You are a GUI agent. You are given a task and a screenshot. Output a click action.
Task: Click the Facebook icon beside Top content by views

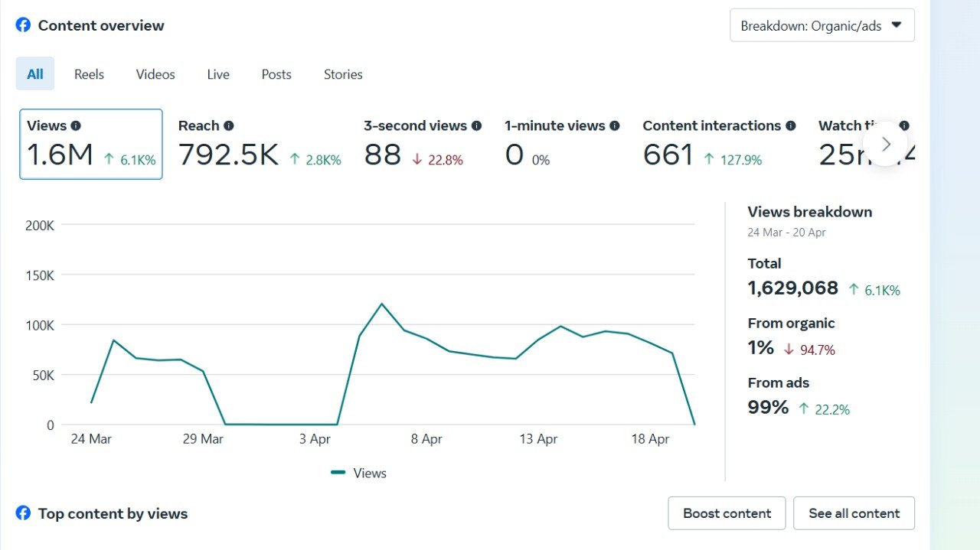coord(24,513)
